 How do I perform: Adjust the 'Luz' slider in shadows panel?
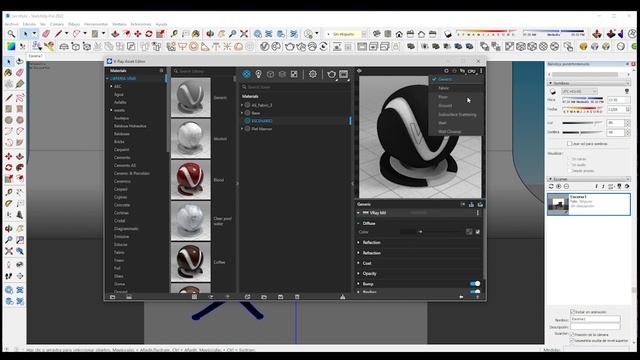[582, 123]
